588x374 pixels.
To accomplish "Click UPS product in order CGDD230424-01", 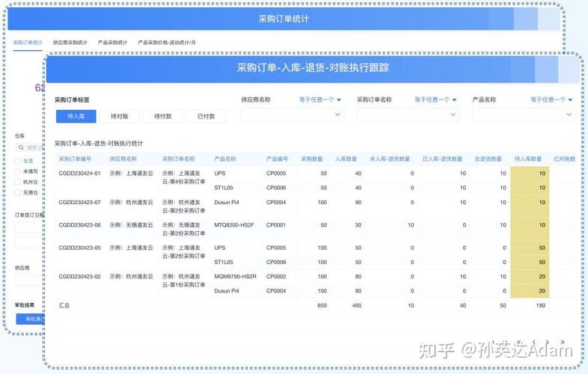I will point(220,174).
